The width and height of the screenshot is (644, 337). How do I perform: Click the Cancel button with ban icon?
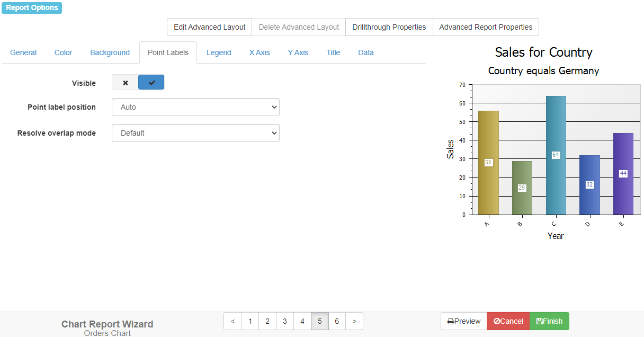[x=508, y=321]
